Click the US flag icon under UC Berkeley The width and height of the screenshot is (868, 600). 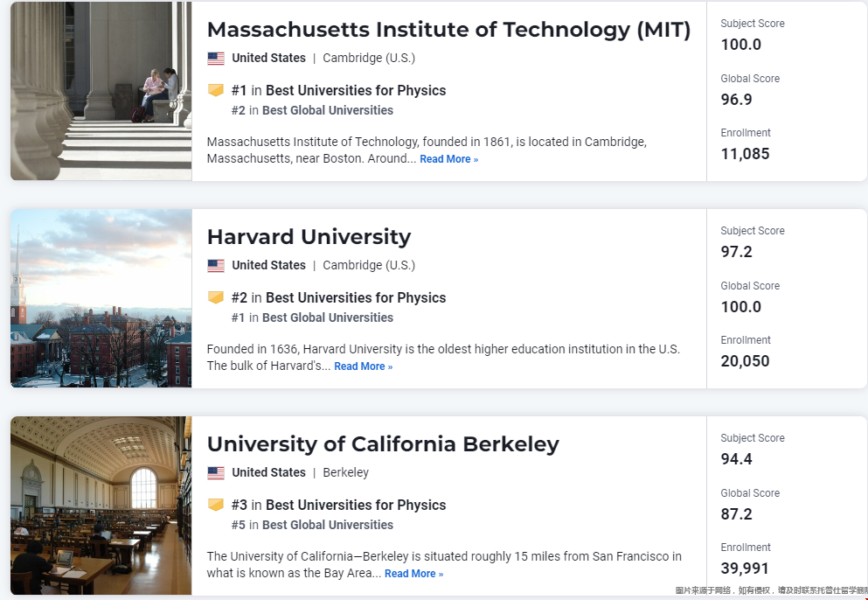pos(216,472)
